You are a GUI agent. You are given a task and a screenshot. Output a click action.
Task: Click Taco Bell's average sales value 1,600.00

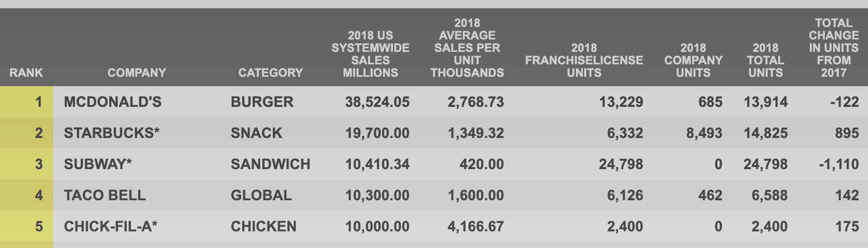(476, 196)
